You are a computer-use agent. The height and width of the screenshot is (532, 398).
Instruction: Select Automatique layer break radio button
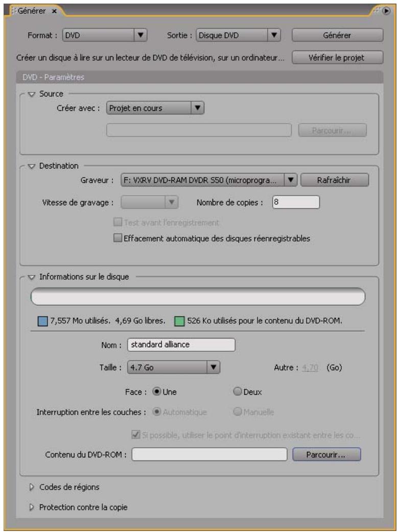pos(156,412)
